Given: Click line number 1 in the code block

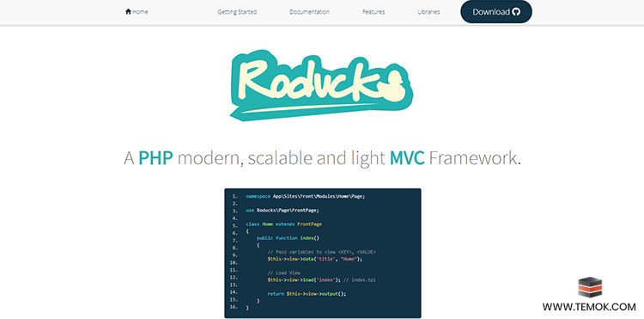Looking at the screenshot, I should pyautogui.click(x=235, y=196).
